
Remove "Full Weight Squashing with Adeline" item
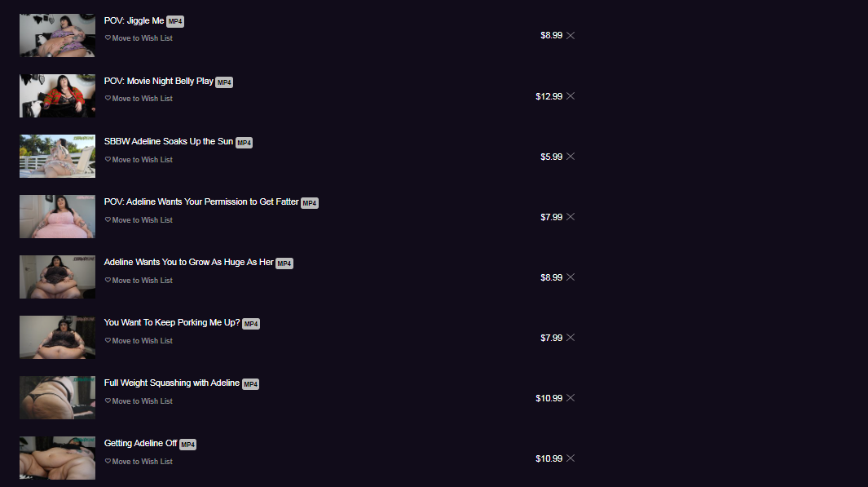pyautogui.click(x=571, y=398)
